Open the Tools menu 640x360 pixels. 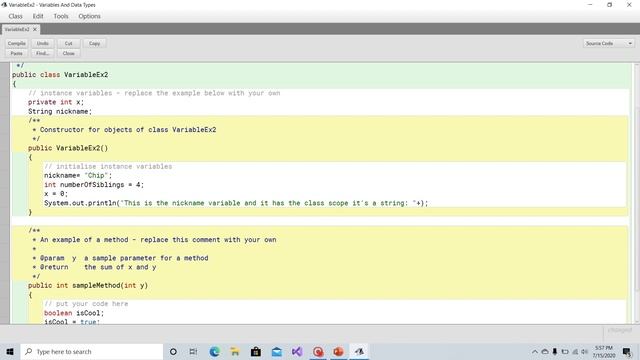point(61,16)
